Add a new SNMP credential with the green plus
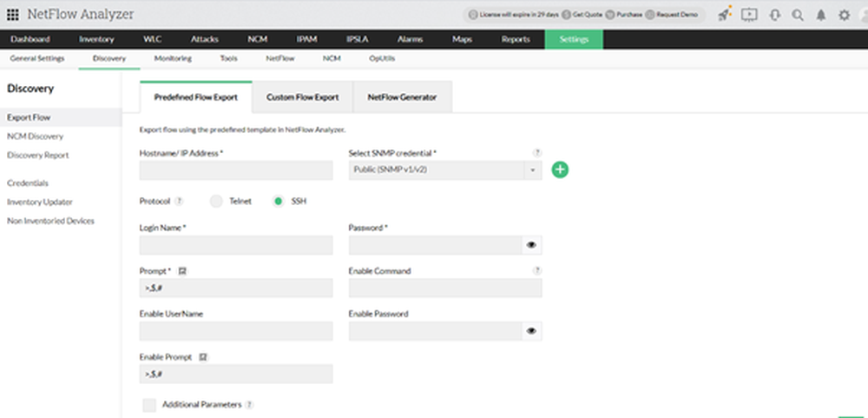 click(560, 169)
